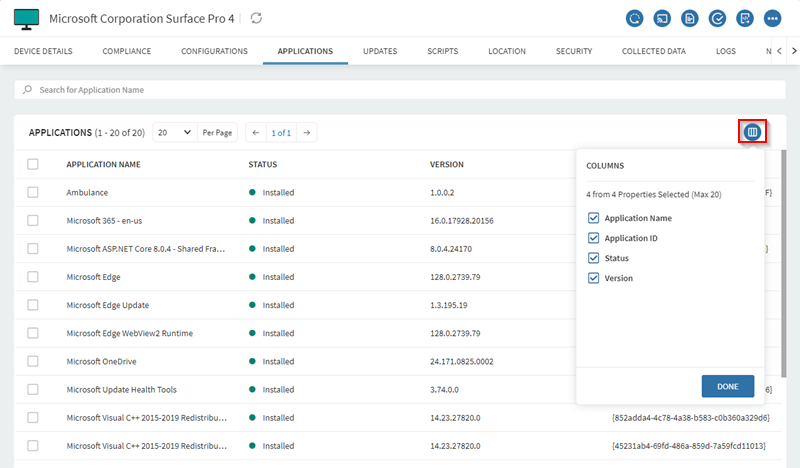Click the circular sync action icon in the header
The width and height of the screenshot is (800, 468).
click(x=634, y=18)
